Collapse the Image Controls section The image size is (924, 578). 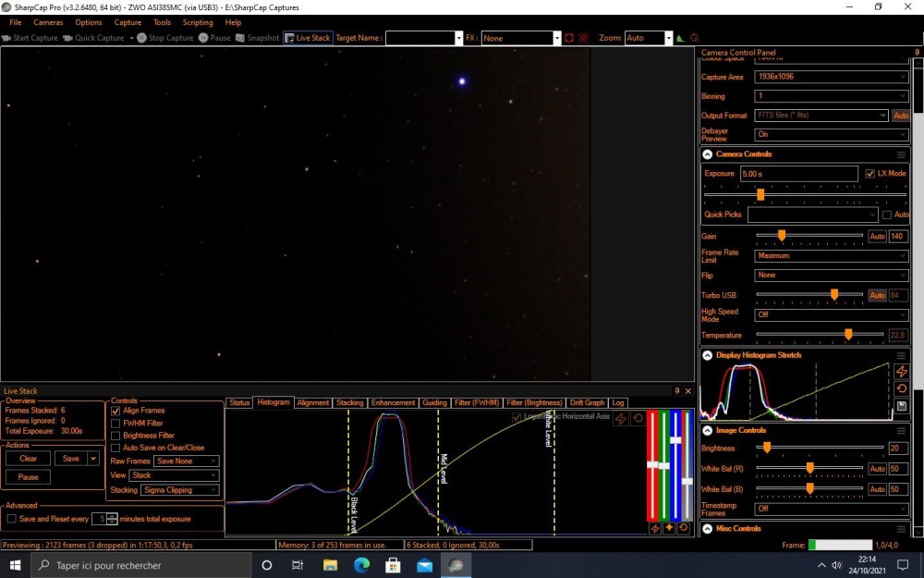click(708, 431)
